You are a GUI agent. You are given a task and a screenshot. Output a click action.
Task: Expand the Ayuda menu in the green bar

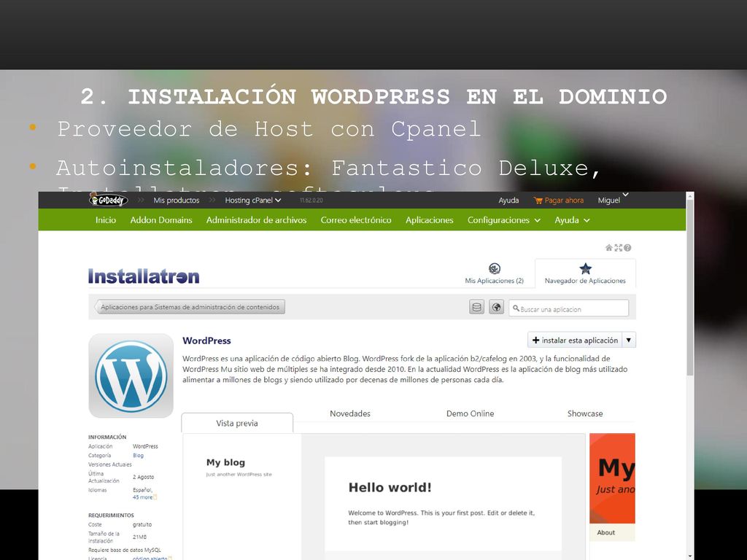(572, 220)
